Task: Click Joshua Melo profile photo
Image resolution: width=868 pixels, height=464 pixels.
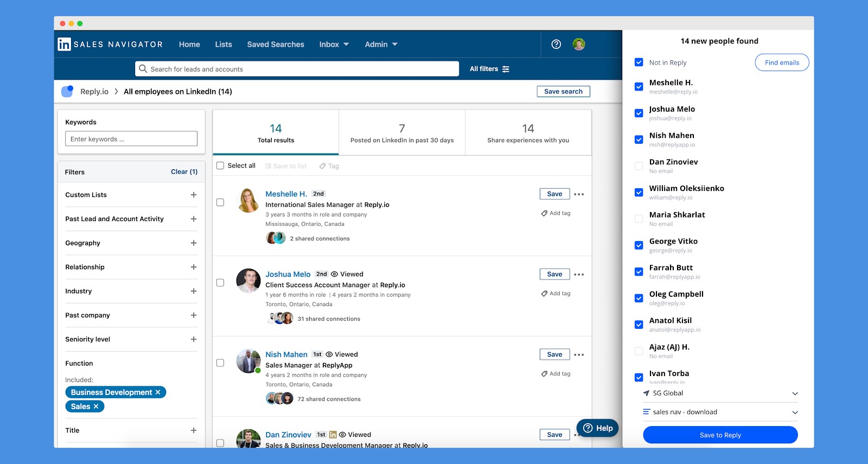Action: click(248, 281)
